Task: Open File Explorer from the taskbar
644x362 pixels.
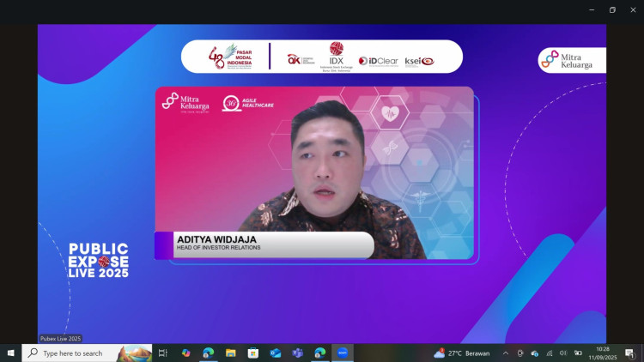Action: [x=230, y=353]
